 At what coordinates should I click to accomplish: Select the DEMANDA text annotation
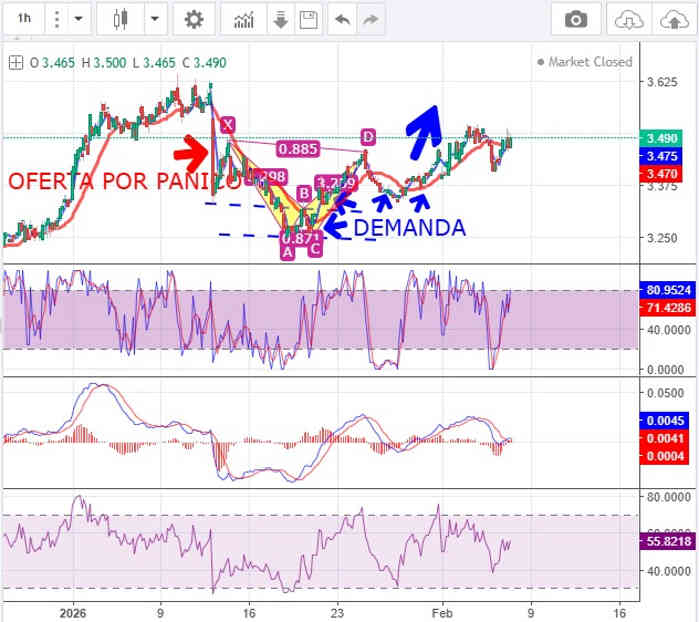(410, 228)
